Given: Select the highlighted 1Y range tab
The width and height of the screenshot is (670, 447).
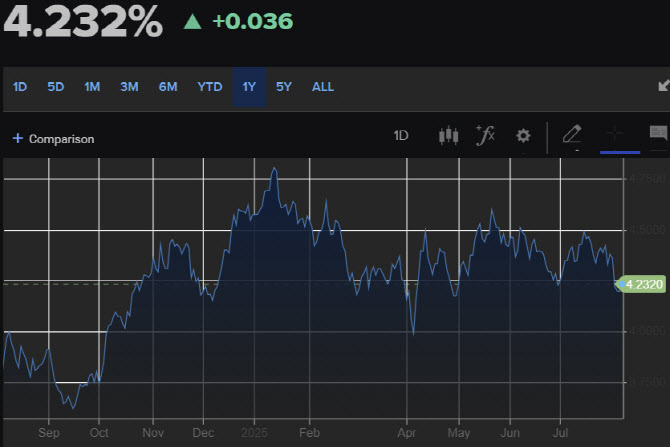Looking at the screenshot, I should click(x=250, y=87).
